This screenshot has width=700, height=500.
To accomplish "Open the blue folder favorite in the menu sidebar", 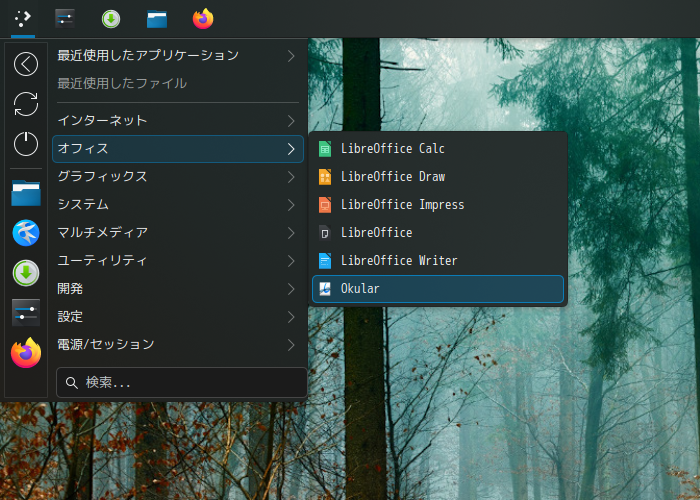I will point(26,193).
